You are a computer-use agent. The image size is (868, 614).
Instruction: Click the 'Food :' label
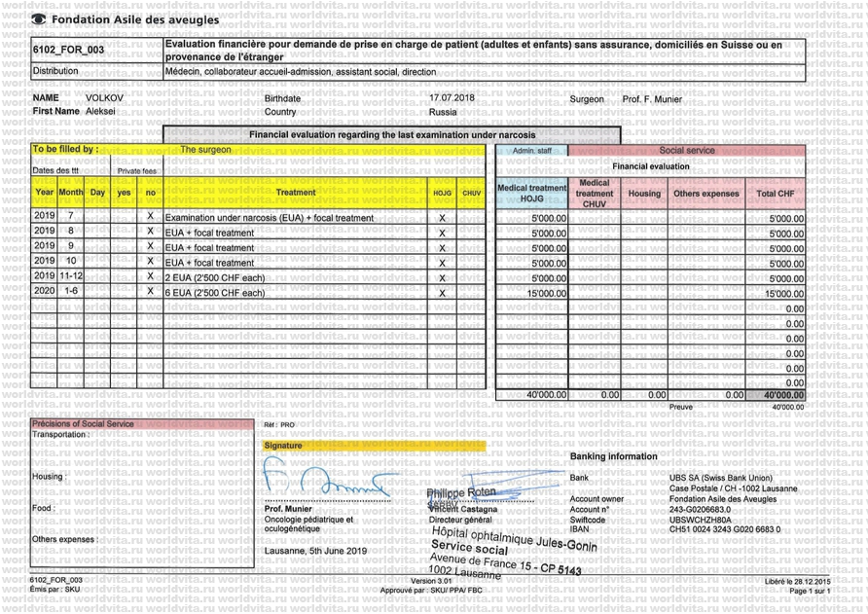(43, 508)
